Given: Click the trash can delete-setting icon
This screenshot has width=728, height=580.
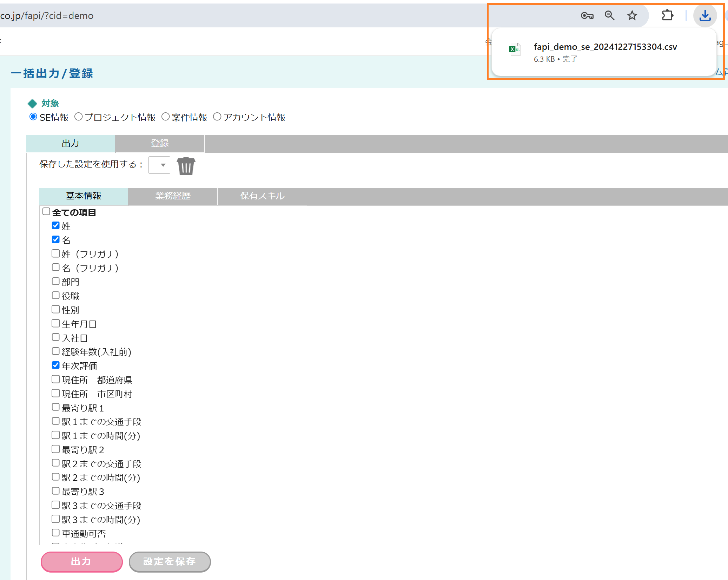Looking at the screenshot, I should click(x=186, y=166).
